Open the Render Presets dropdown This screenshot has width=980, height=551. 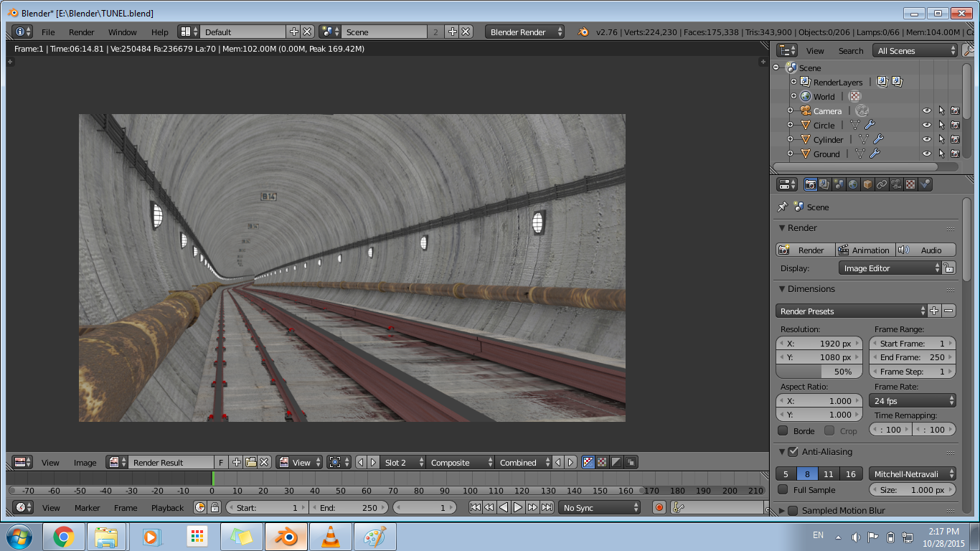click(852, 311)
